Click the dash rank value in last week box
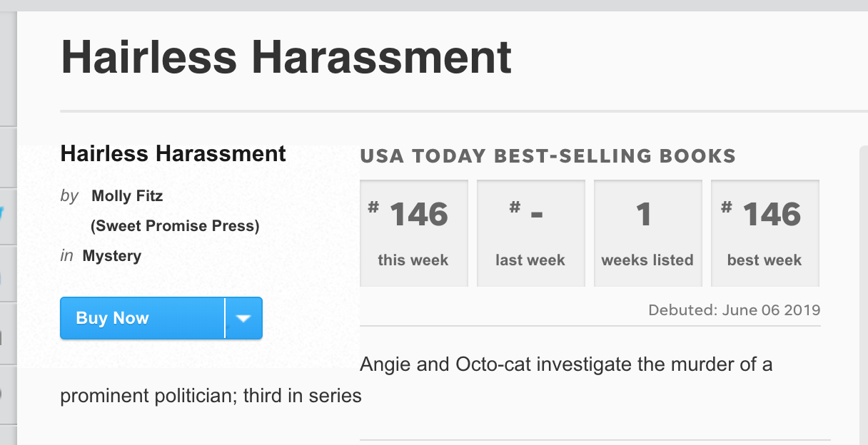 point(536,215)
